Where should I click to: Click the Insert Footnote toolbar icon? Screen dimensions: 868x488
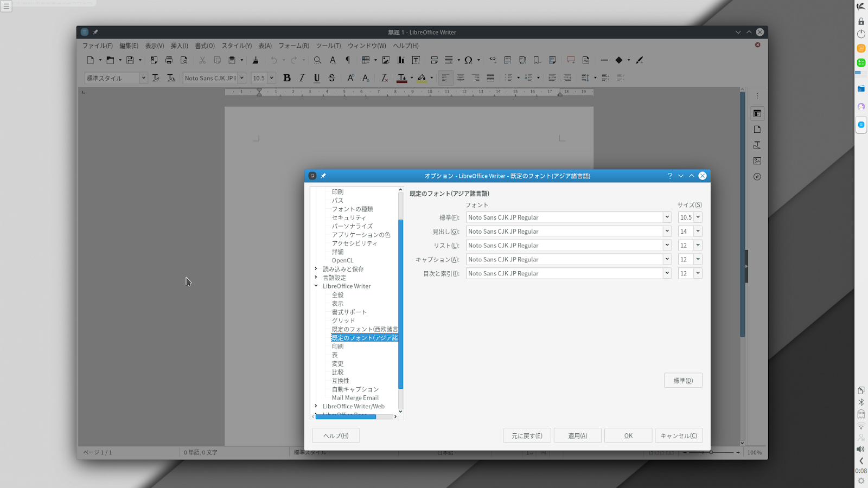(508, 60)
